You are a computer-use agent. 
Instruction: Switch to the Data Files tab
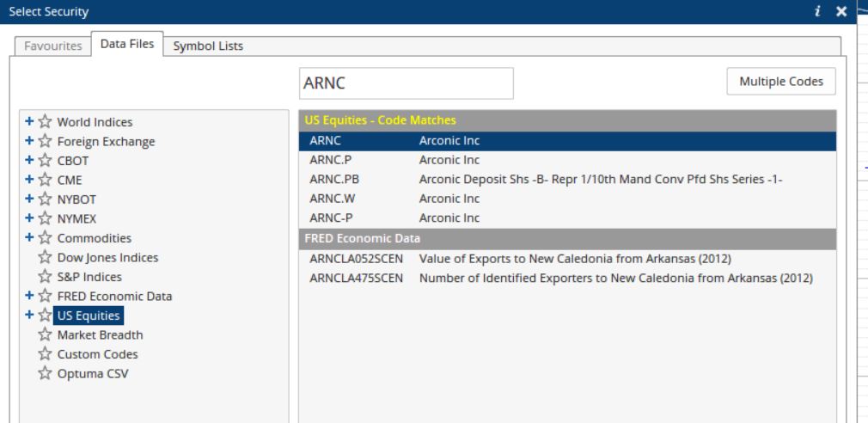click(x=127, y=44)
